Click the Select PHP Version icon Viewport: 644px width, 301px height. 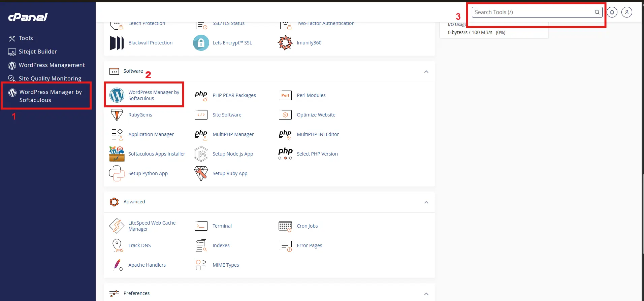tap(285, 154)
